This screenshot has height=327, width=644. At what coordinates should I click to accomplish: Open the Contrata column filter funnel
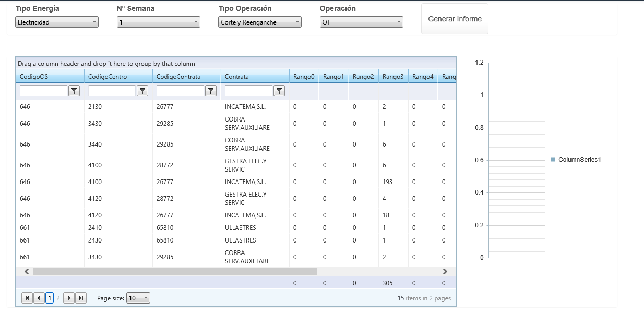pyautogui.click(x=279, y=91)
